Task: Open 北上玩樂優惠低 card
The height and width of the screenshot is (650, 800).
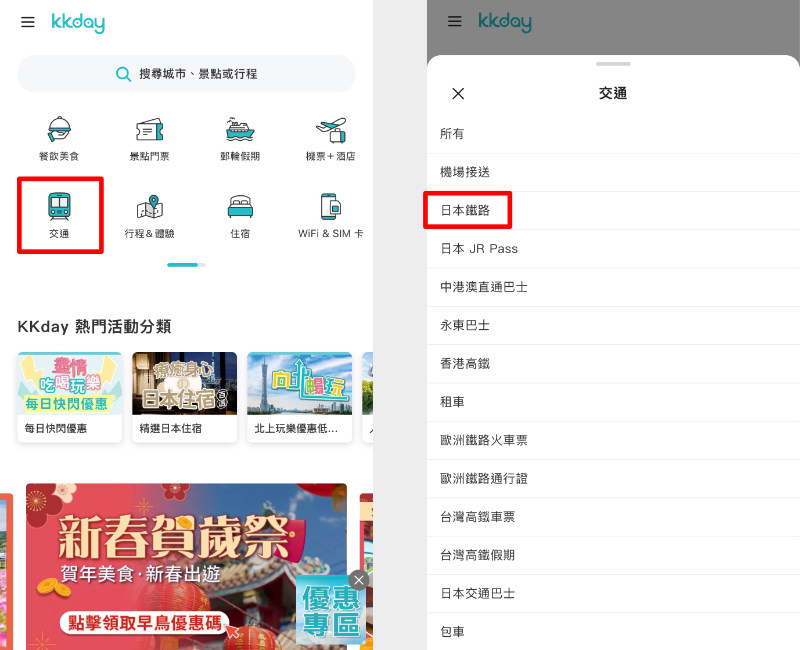Action: 299,397
